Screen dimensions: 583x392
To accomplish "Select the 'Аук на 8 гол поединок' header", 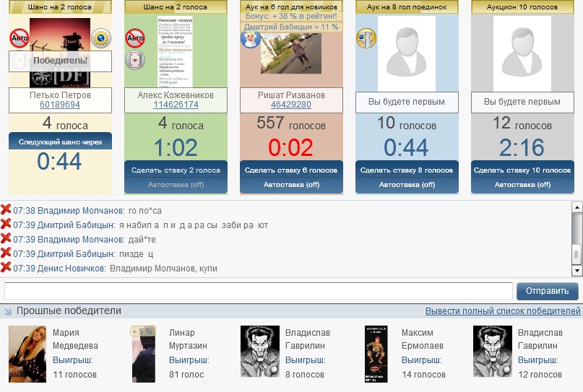I will point(407,6).
